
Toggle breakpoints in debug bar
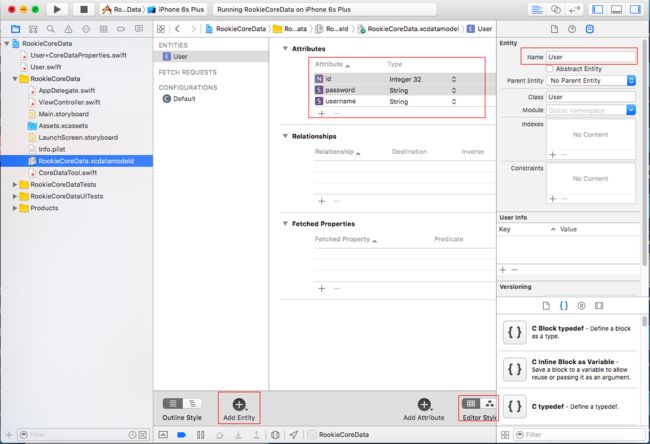pyautogui.click(x=181, y=435)
